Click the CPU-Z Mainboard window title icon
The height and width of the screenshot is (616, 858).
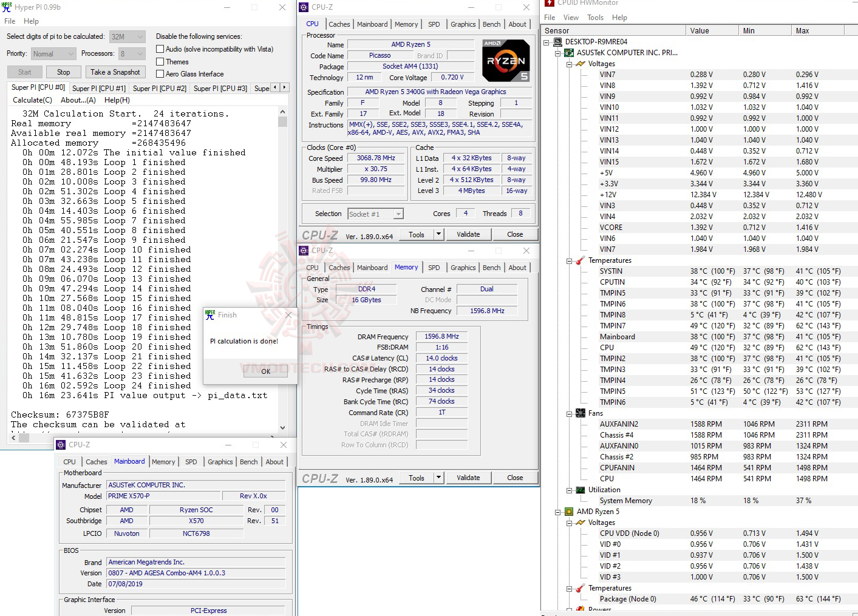click(x=61, y=445)
